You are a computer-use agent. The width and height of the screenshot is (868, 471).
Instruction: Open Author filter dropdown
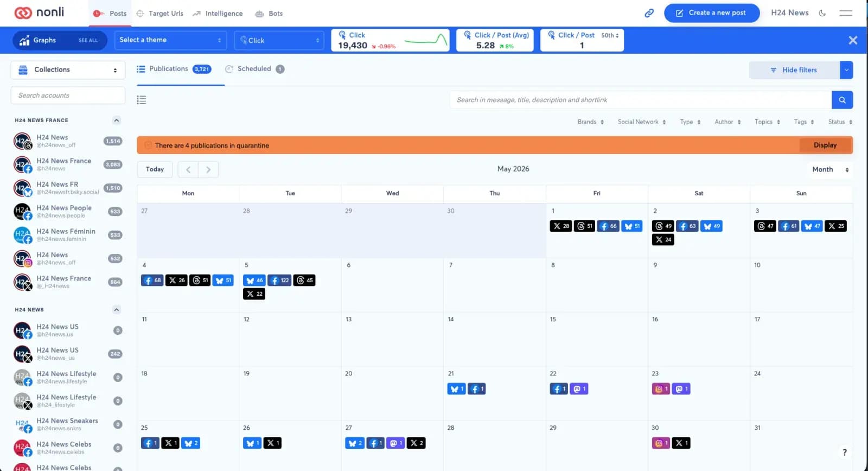point(727,122)
